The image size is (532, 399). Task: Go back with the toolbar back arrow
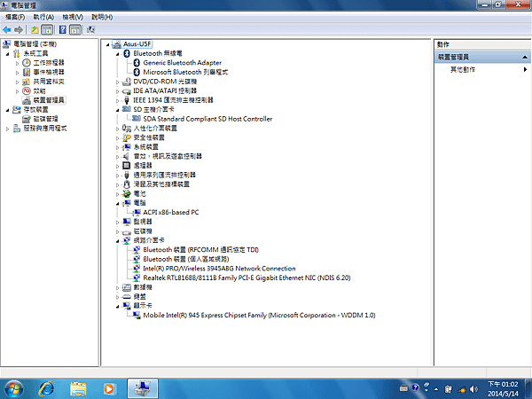[6, 30]
